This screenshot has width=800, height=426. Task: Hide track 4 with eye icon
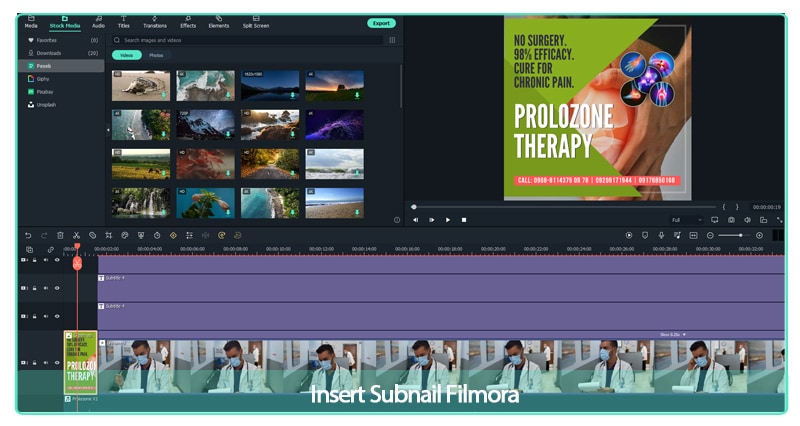click(x=57, y=260)
